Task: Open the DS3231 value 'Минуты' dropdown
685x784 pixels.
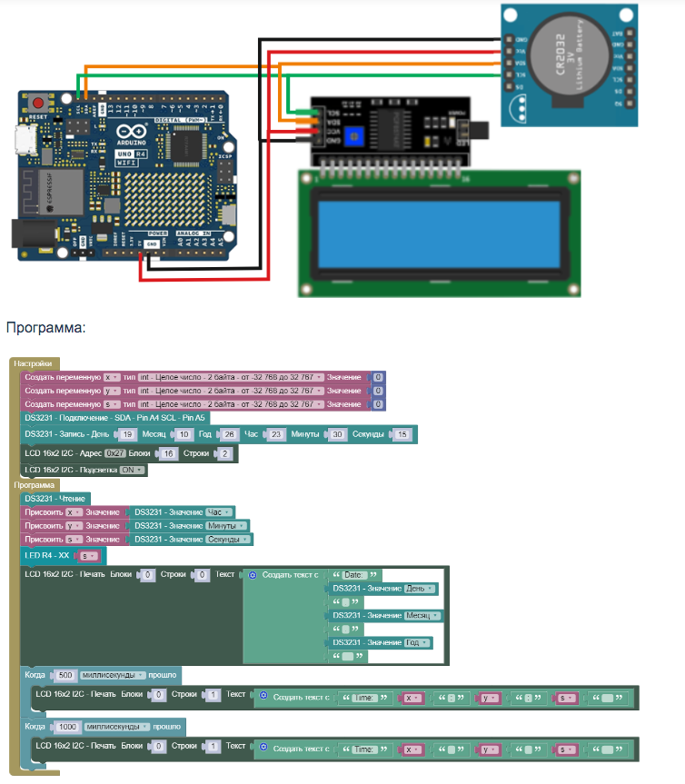Action: point(226,526)
